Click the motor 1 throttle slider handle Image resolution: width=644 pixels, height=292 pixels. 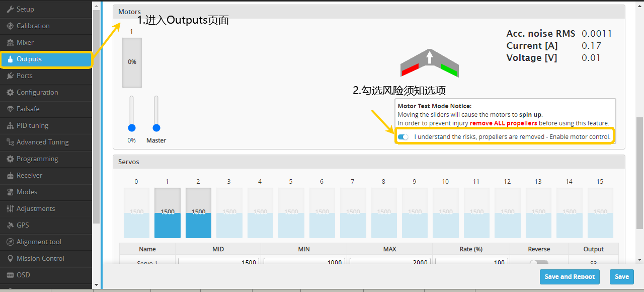132,128
